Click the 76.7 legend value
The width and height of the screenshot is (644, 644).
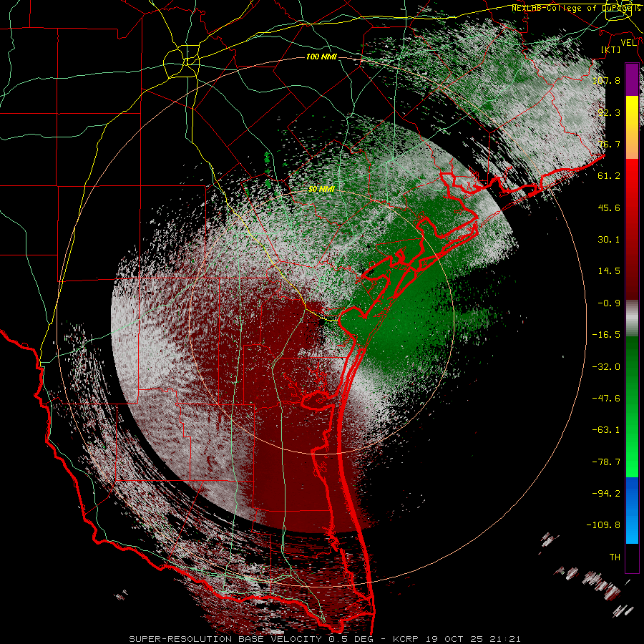click(609, 144)
